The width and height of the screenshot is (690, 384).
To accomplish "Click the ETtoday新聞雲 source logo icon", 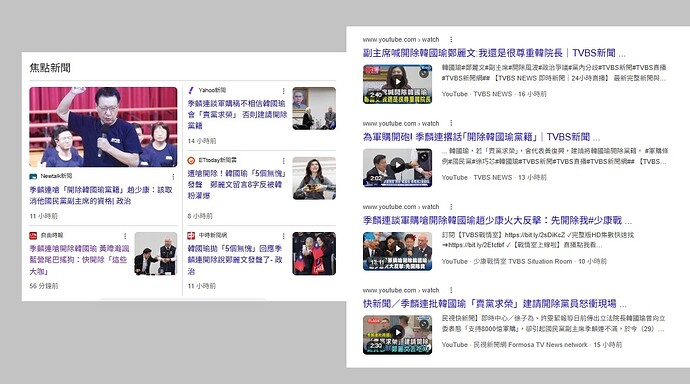I will [x=191, y=161].
